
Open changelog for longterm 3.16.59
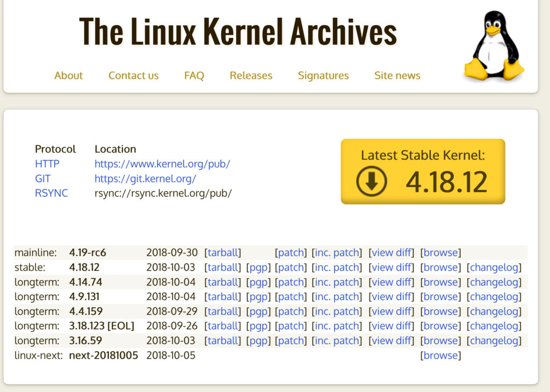click(x=494, y=340)
